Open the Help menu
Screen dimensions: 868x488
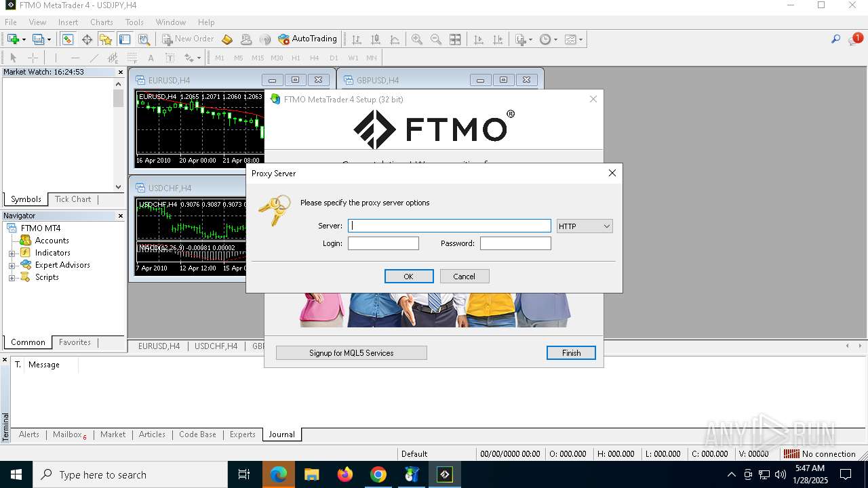(206, 22)
